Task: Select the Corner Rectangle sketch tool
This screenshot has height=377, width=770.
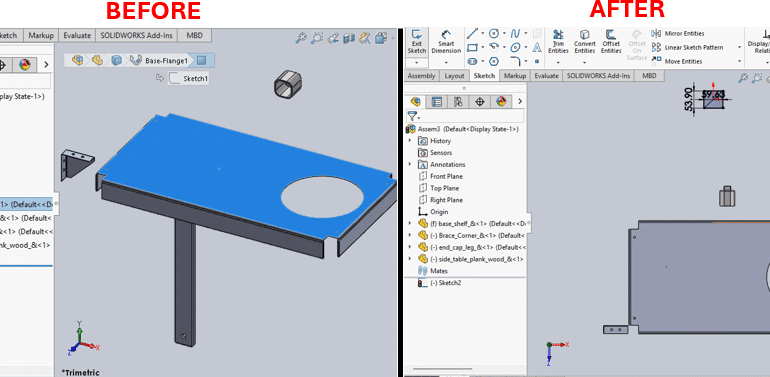Action: (x=472, y=48)
